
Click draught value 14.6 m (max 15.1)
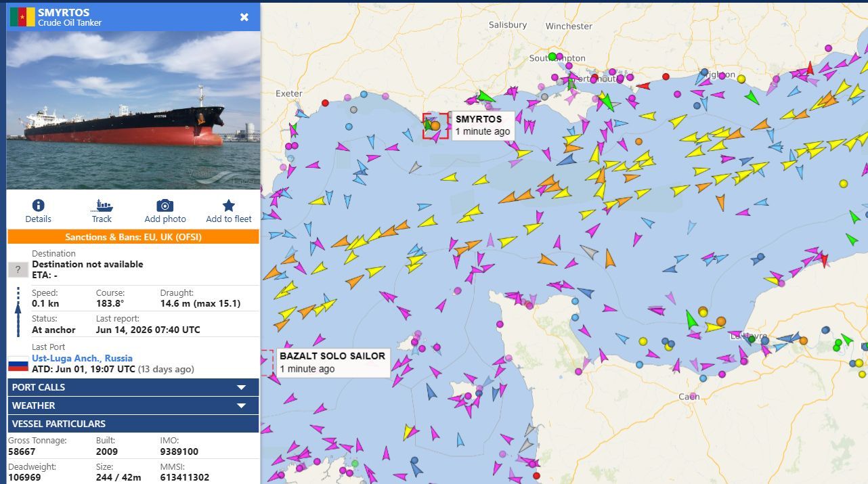[x=200, y=304]
